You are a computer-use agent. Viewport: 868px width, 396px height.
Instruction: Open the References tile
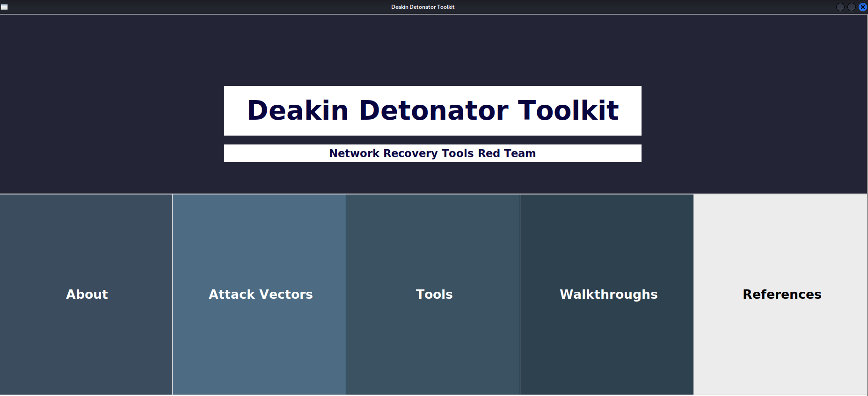[780, 295]
